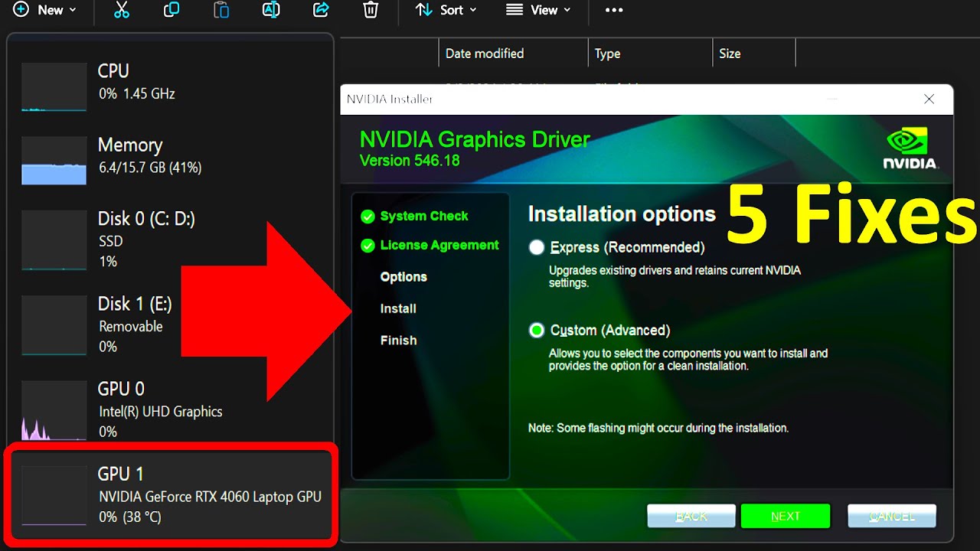The height and width of the screenshot is (551, 980).
Task: Click the License Agreement green checkmark icon
Action: (x=367, y=246)
